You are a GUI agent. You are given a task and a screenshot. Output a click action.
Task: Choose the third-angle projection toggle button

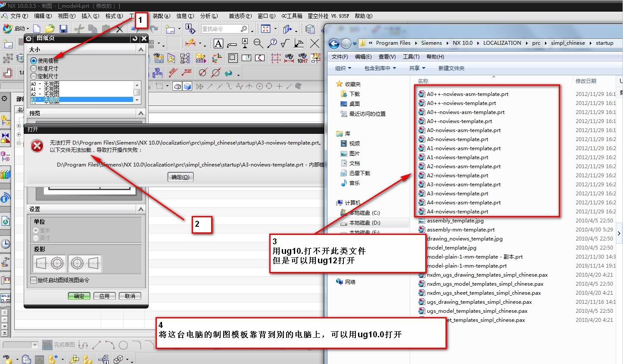(85, 263)
